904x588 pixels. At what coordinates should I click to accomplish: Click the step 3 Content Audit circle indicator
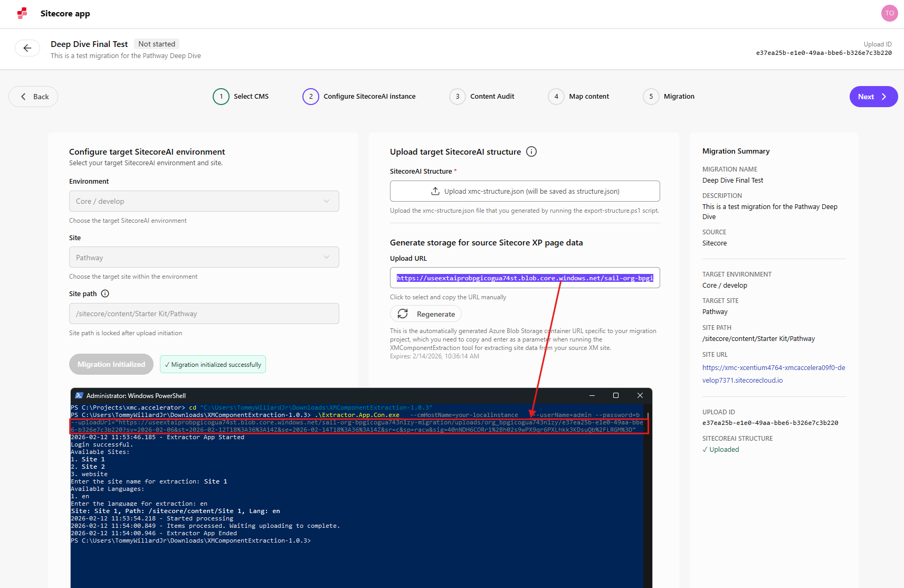(x=457, y=97)
